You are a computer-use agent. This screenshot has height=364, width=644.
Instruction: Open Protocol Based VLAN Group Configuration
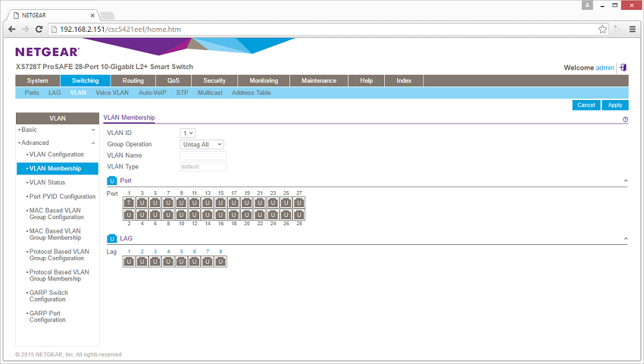(59, 255)
